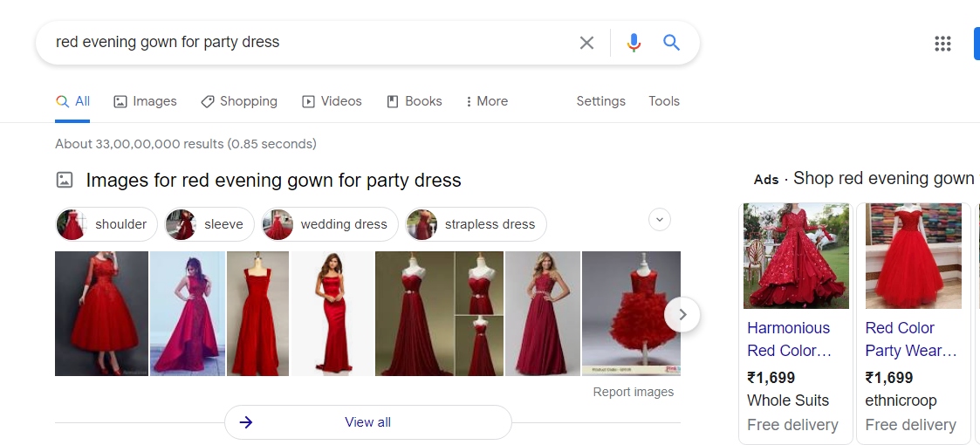980x445 pixels.
Task: Select the Books tab
Action: click(415, 101)
